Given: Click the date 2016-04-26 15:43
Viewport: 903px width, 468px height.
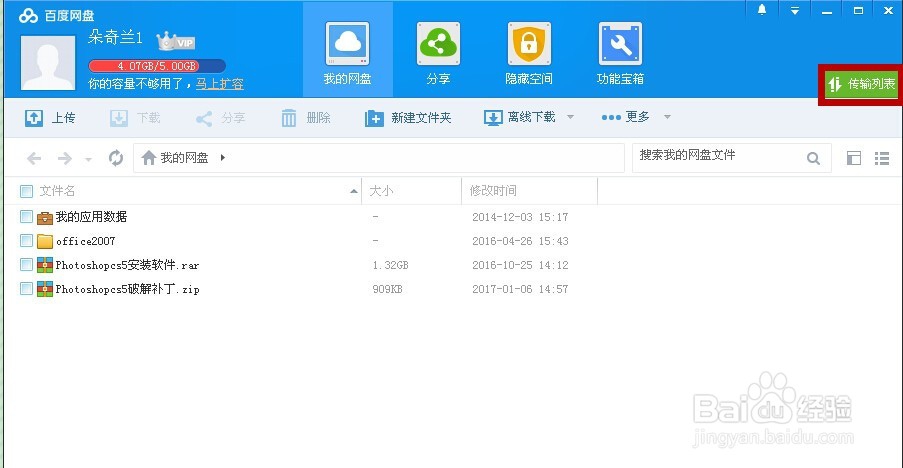Looking at the screenshot, I should click(520, 241).
